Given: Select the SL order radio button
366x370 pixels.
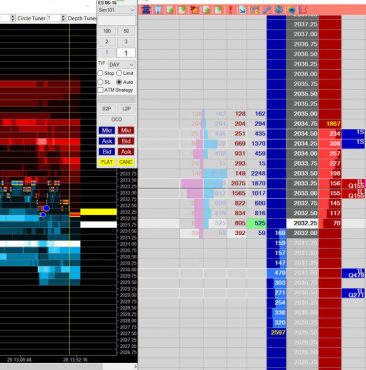Looking at the screenshot, I should pos(100,82).
